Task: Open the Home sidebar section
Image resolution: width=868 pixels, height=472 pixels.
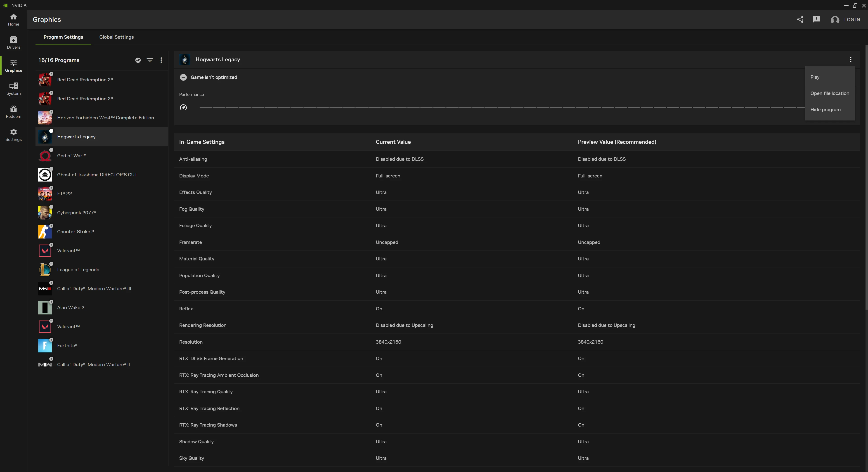Action: (x=14, y=19)
